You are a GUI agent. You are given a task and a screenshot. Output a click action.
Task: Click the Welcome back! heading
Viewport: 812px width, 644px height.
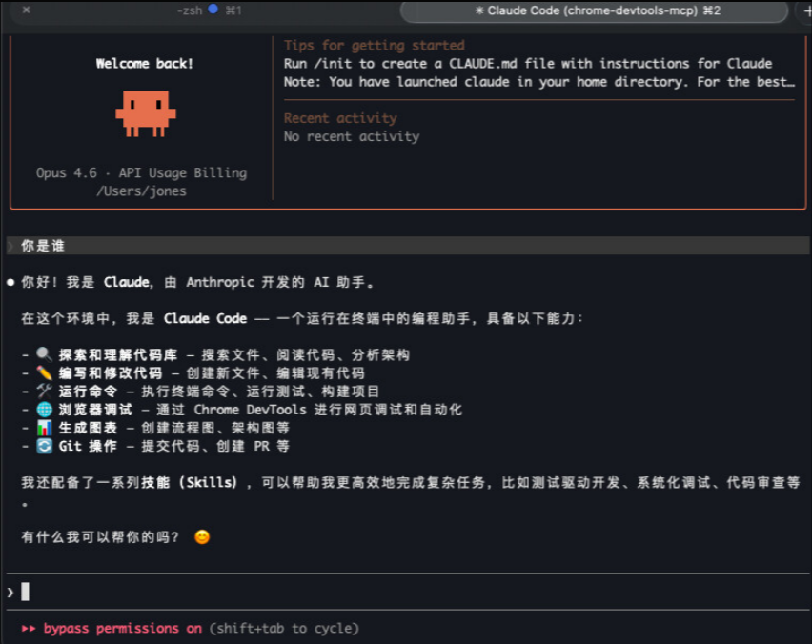click(x=145, y=64)
